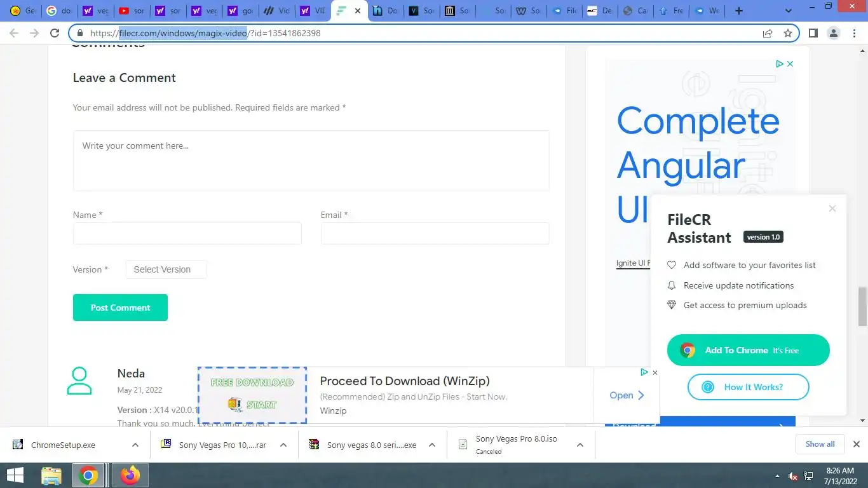Click the question mark icon in How It Works
The image size is (868, 488).
pyautogui.click(x=708, y=387)
